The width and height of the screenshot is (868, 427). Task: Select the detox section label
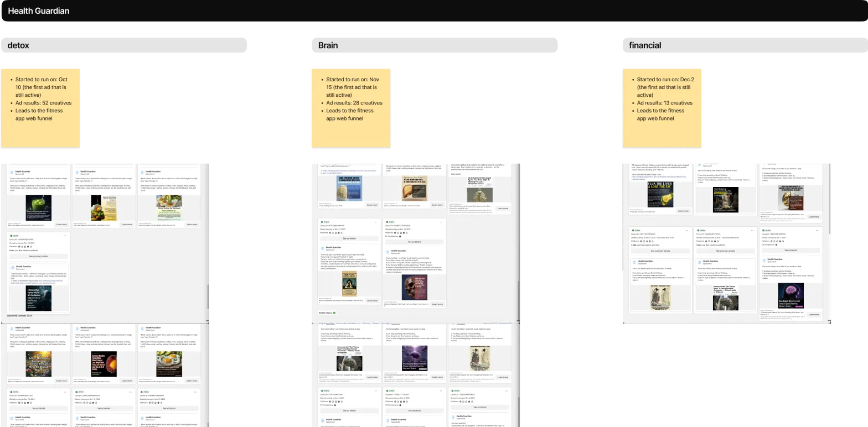pyautogui.click(x=124, y=45)
